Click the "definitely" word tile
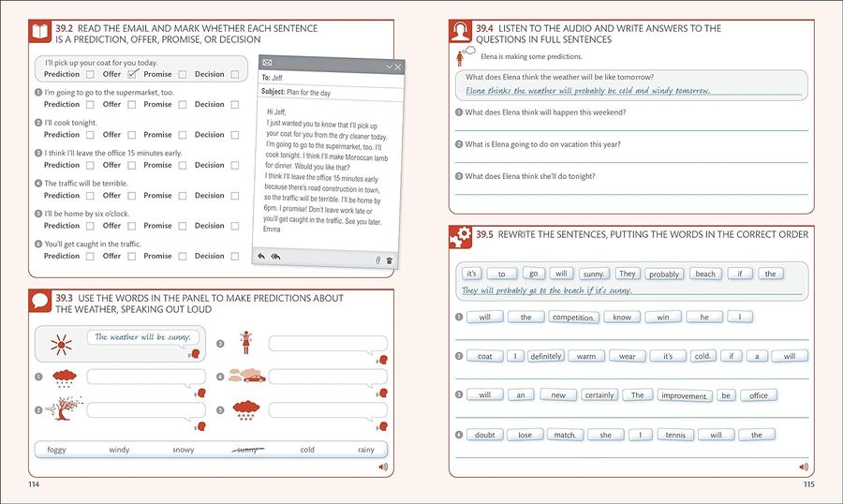The width and height of the screenshot is (843, 504). tap(546, 356)
